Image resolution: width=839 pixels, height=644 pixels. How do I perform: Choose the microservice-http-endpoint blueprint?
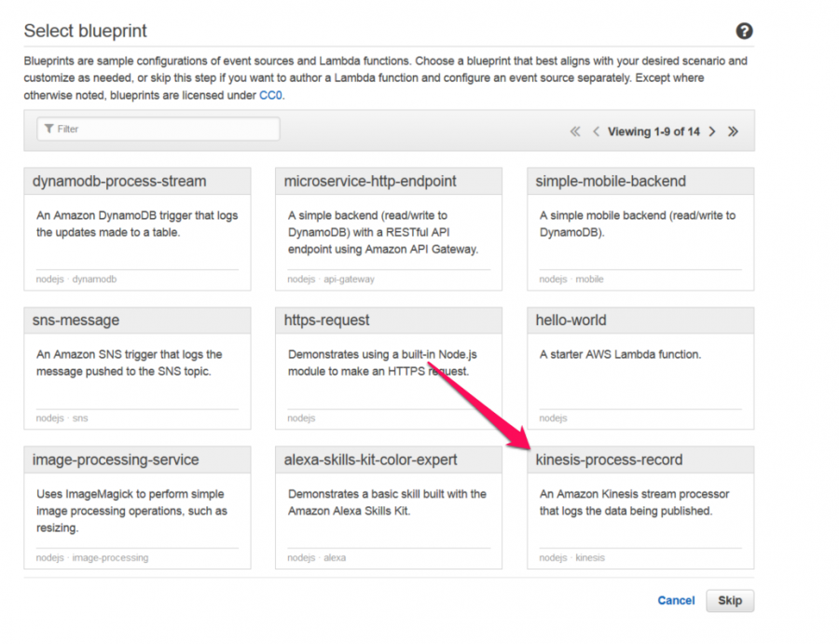(x=389, y=229)
